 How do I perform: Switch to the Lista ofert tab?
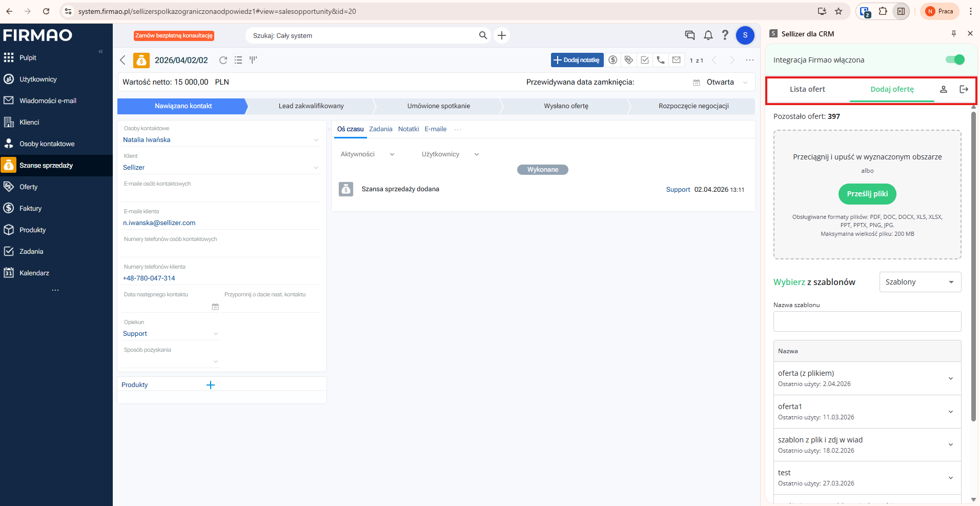tap(807, 89)
